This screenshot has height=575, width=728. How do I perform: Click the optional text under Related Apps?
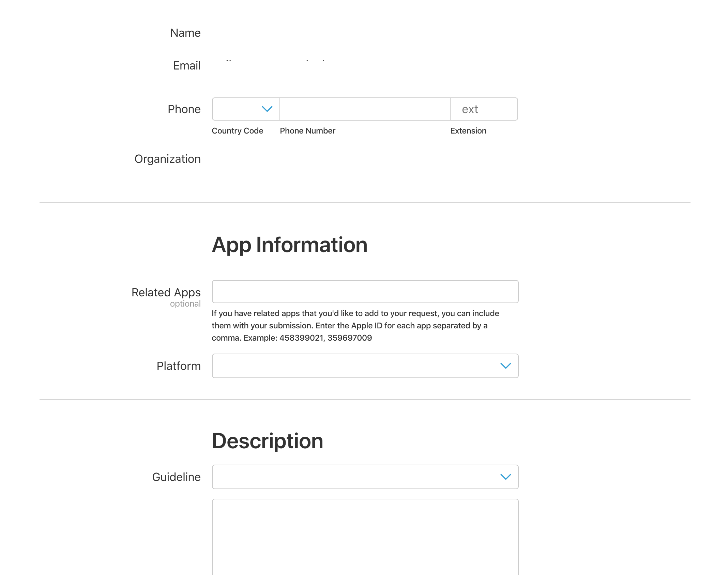tap(185, 304)
